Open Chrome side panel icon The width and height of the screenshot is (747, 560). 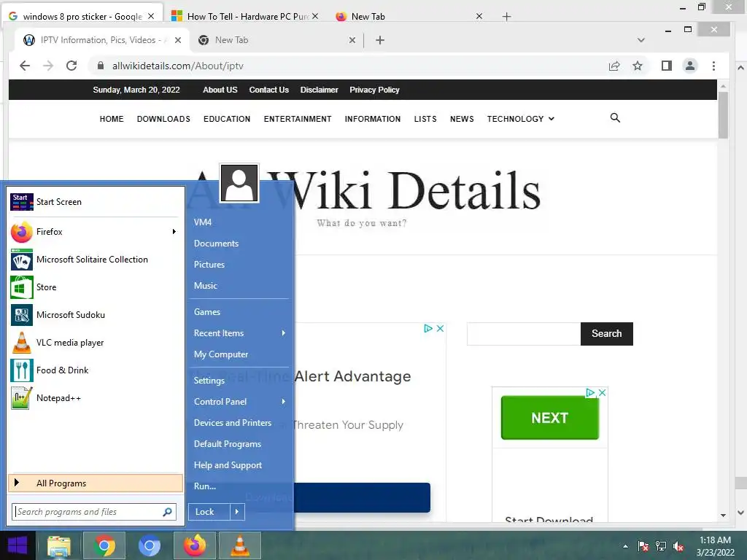667,66
